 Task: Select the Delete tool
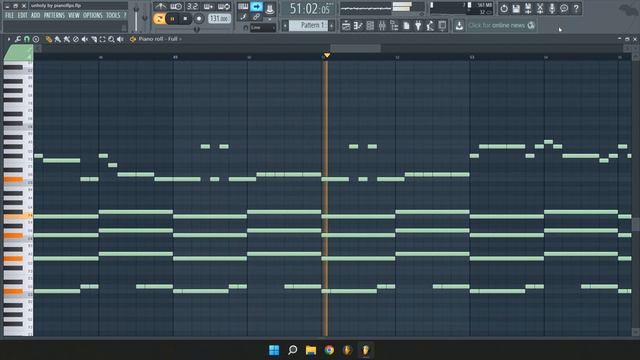coord(76,39)
